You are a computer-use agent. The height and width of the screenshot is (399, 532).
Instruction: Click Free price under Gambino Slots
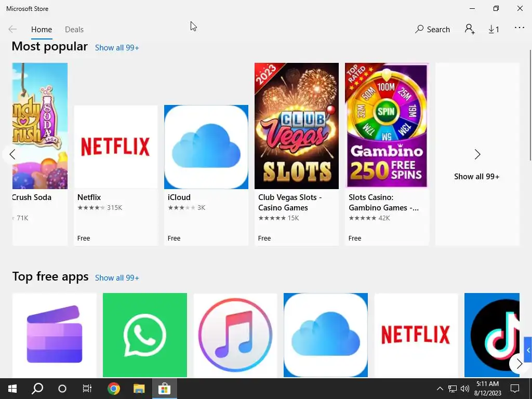tap(354, 238)
